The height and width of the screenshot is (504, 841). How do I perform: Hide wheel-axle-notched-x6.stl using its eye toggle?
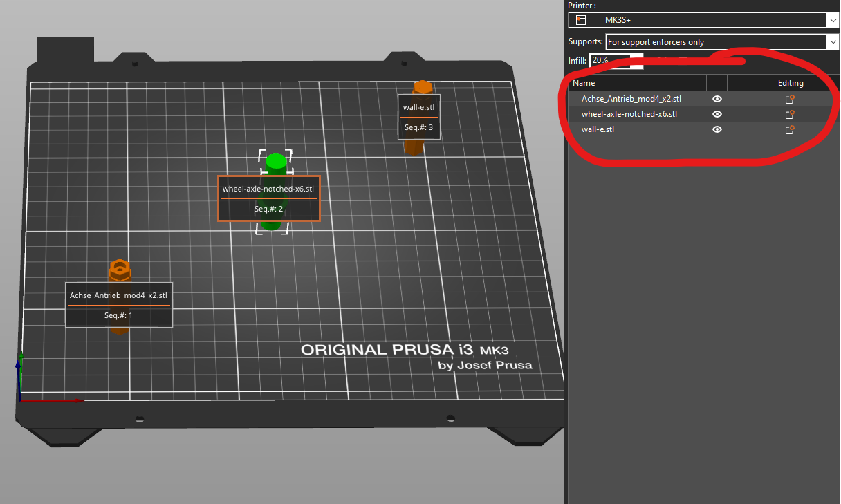point(717,113)
